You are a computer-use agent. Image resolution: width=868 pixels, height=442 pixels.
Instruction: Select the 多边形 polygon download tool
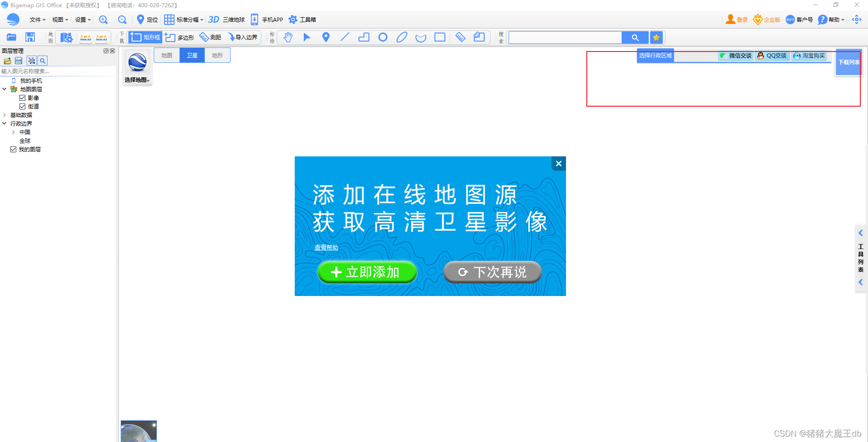(179, 37)
